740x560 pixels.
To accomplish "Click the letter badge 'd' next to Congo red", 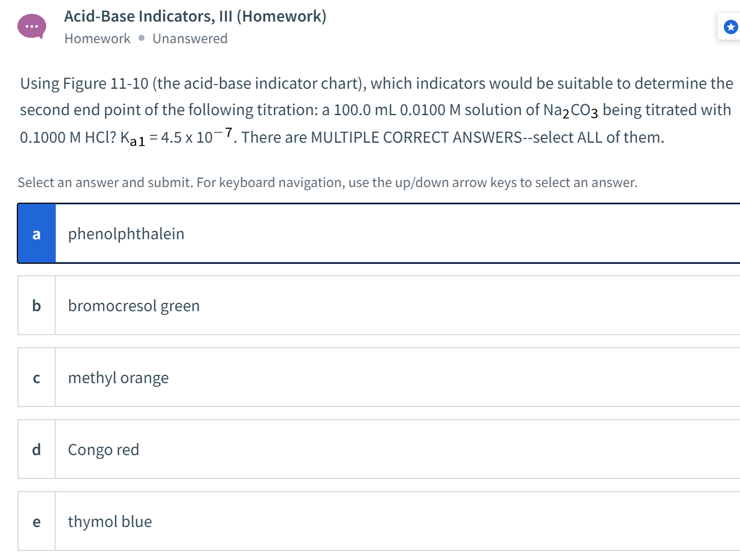I will pos(36,449).
